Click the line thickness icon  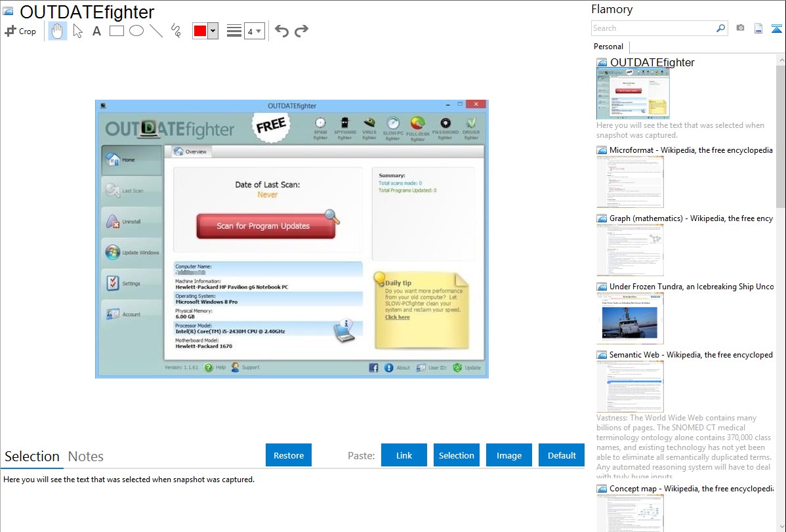tap(234, 31)
